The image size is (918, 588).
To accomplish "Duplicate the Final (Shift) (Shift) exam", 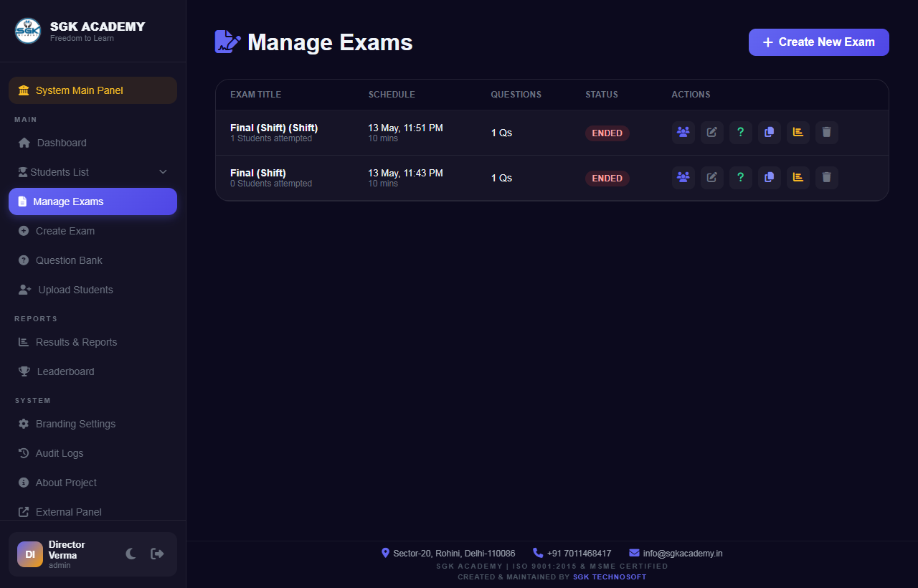I will [x=770, y=133].
